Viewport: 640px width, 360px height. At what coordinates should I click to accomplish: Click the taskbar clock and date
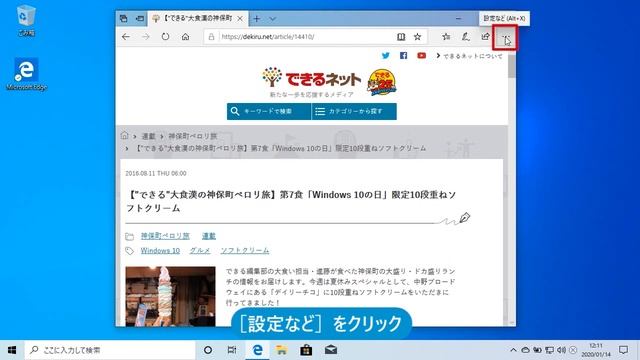[x=596, y=350]
